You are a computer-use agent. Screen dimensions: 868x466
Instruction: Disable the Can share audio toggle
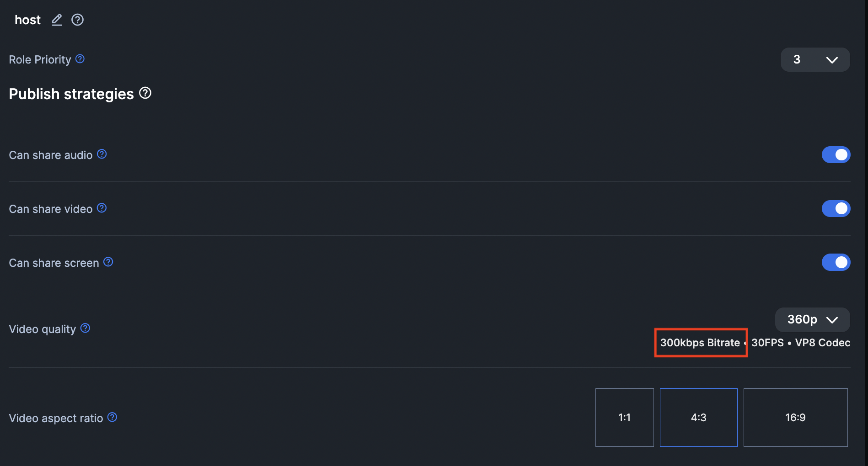(836, 154)
